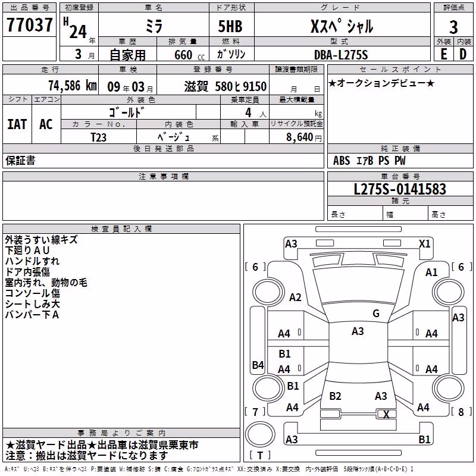476x476 pixels.
Task: Click the note 室内汚れ、動物の毛
Action: pyautogui.click(x=46, y=282)
